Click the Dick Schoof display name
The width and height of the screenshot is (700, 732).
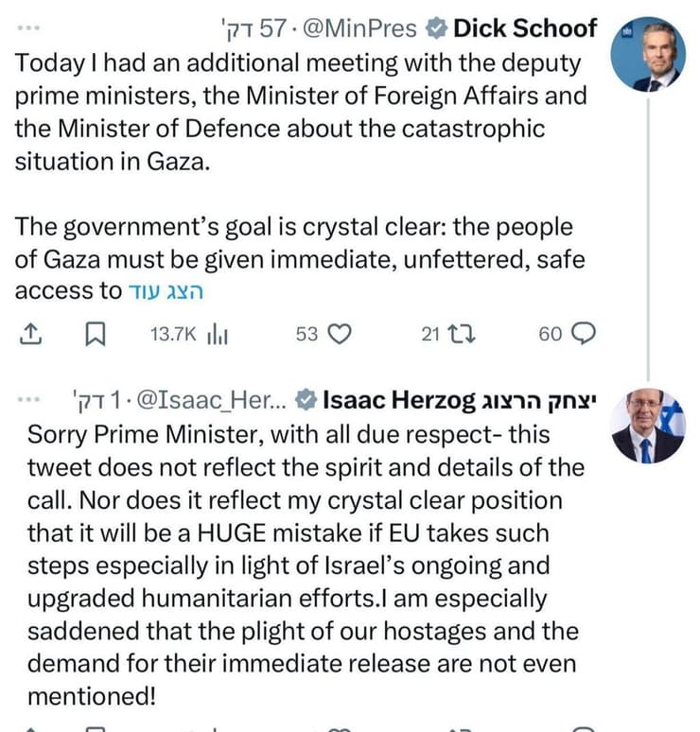click(x=526, y=28)
